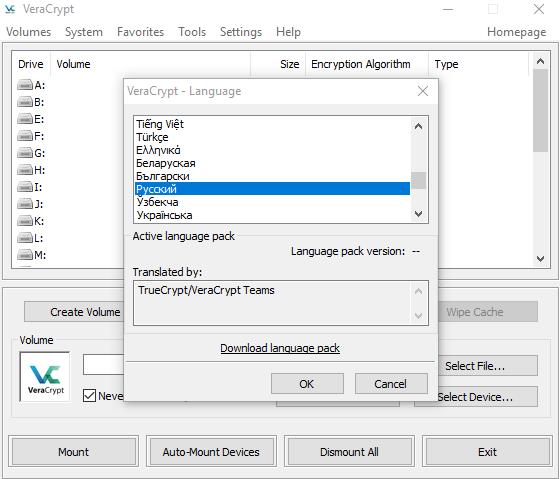
Task: Click the Volume column header
Action: tap(150, 64)
